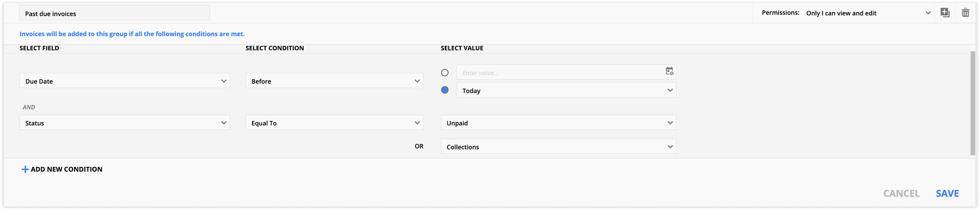Image resolution: width=980 pixels, height=210 pixels.
Task: Open the Before condition dropdown
Action: coord(334,81)
